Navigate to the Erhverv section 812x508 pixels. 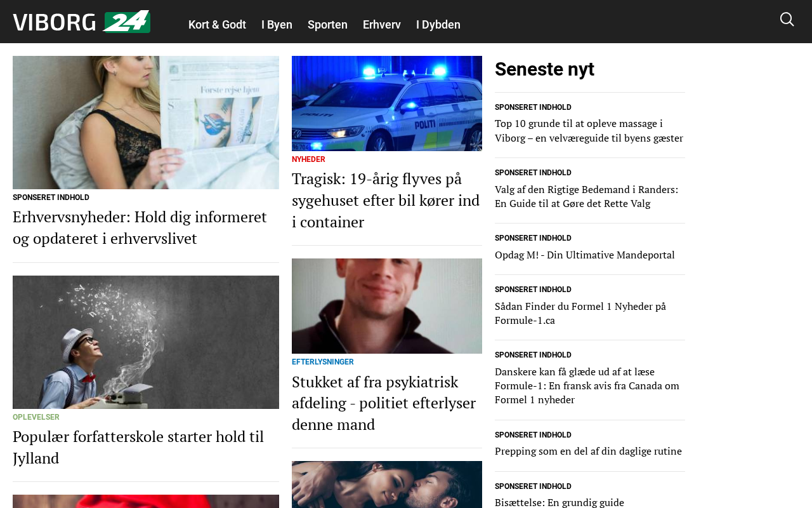point(382,25)
